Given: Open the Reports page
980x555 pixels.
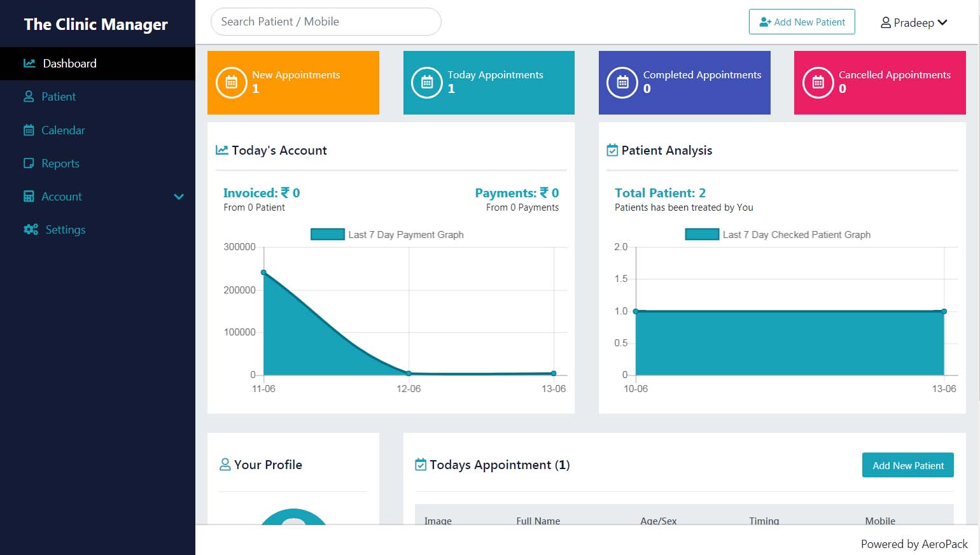Looking at the screenshot, I should [97, 163].
